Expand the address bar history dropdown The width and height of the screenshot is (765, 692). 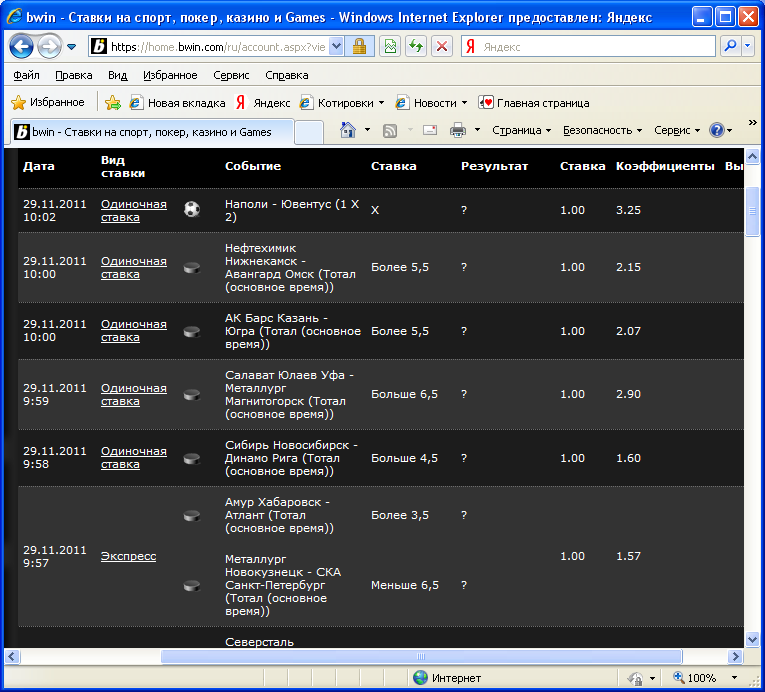point(336,47)
